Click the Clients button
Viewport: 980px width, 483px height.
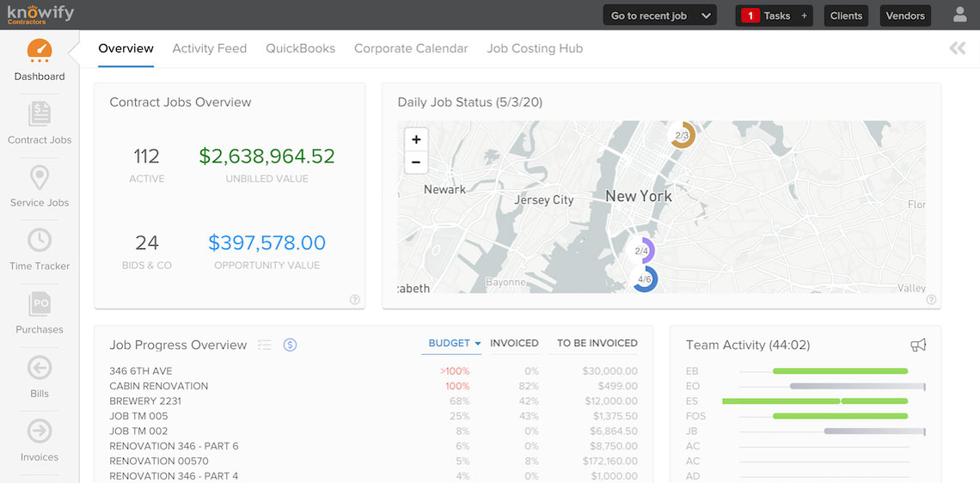846,15
